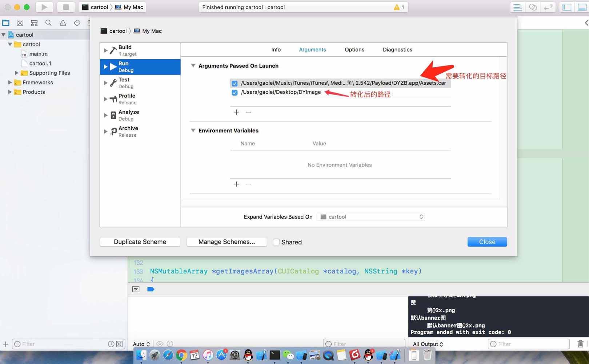This screenshot has width=589, height=364.
Task: Open the All Output dropdown
Action: tap(428, 344)
